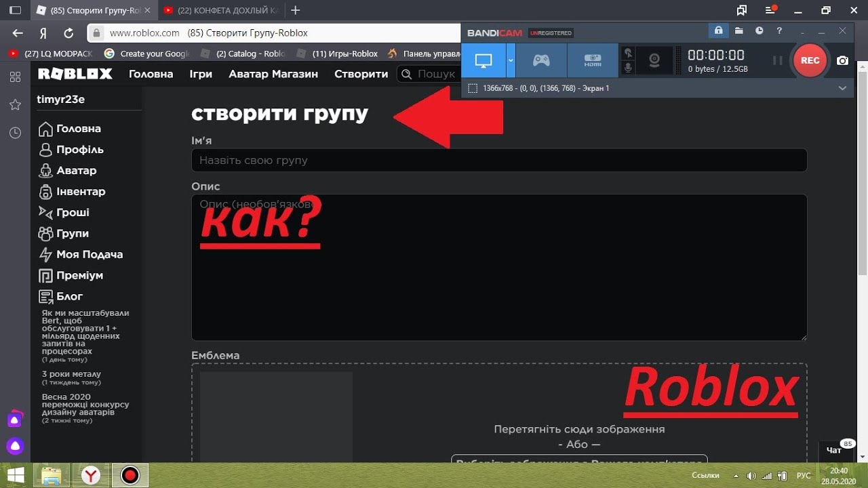Click the Bandicam lock icon
The height and width of the screenshot is (488, 868).
click(x=717, y=31)
